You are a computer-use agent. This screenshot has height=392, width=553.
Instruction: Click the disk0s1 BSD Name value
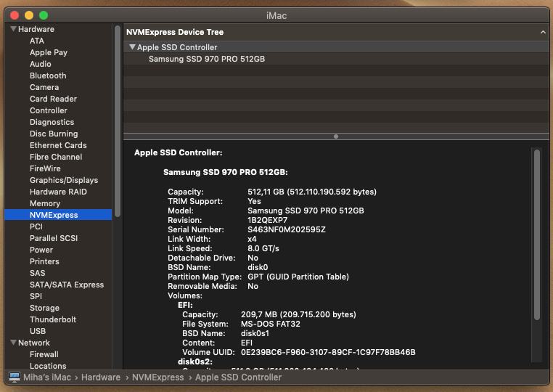point(255,333)
